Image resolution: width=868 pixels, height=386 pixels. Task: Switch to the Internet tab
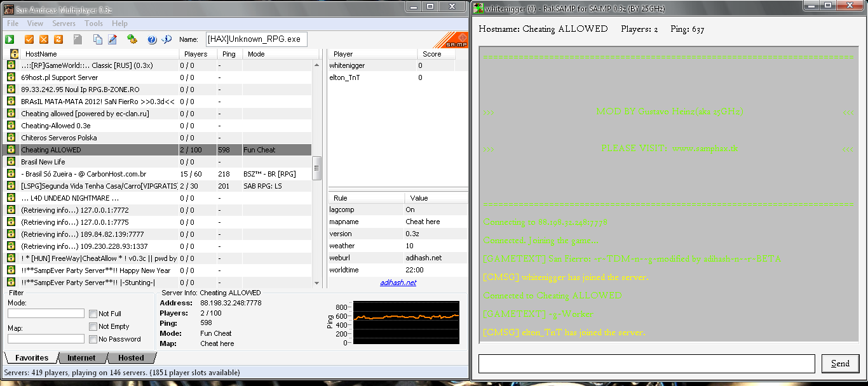81,358
